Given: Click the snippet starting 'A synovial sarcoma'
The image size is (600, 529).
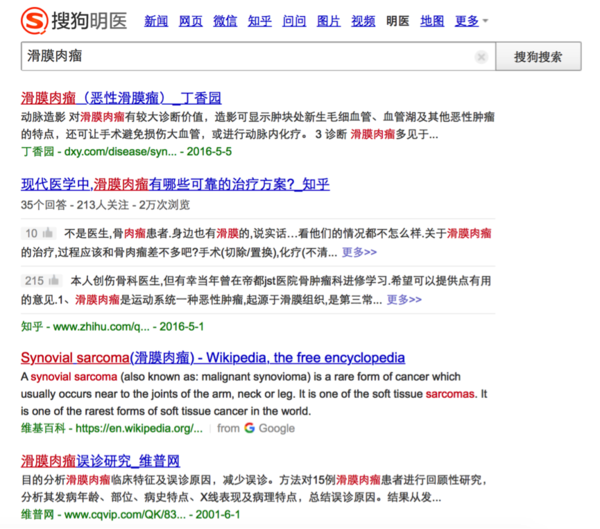Looking at the screenshot, I should pyautogui.click(x=254, y=394).
